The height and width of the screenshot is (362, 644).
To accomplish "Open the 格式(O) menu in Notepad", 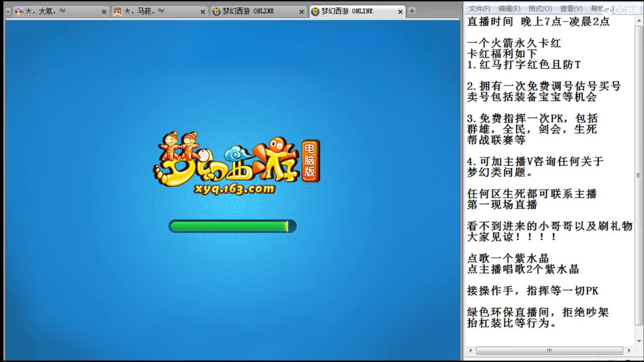I will click(540, 9).
